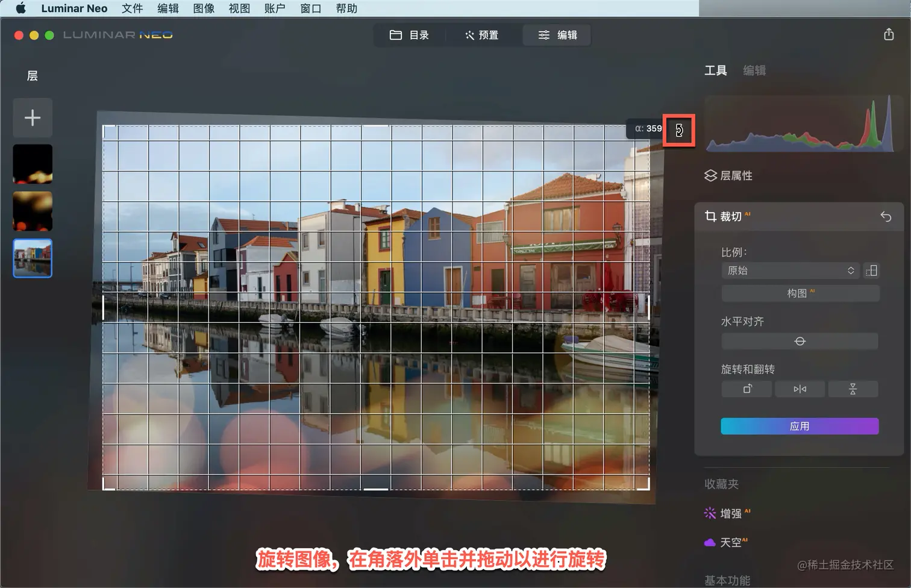911x588 pixels.
Task: Add a new layer with plus button
Action: [x=33, y=117]
